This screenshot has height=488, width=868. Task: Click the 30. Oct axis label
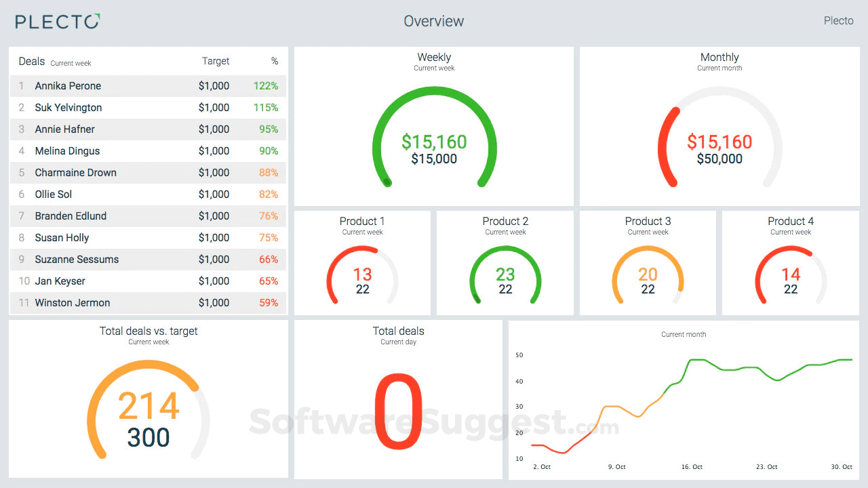click(x=841, y=467)
